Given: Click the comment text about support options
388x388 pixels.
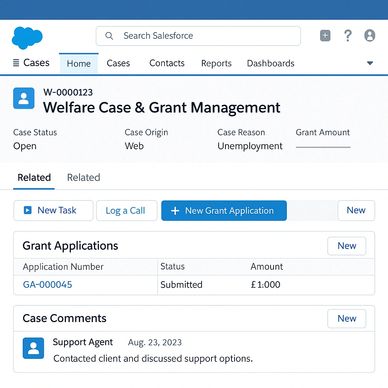Looking at the screenshot, I should [153, 359].
